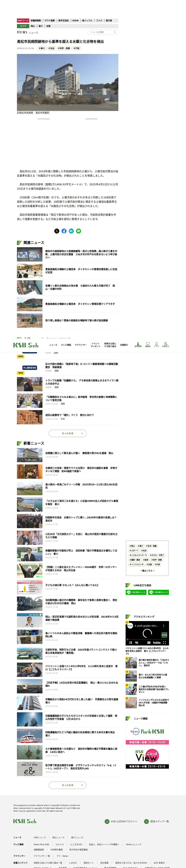Select サウナ査察 hot word
This screenshot has height=868, width=186.
click(x=50, y=21)
